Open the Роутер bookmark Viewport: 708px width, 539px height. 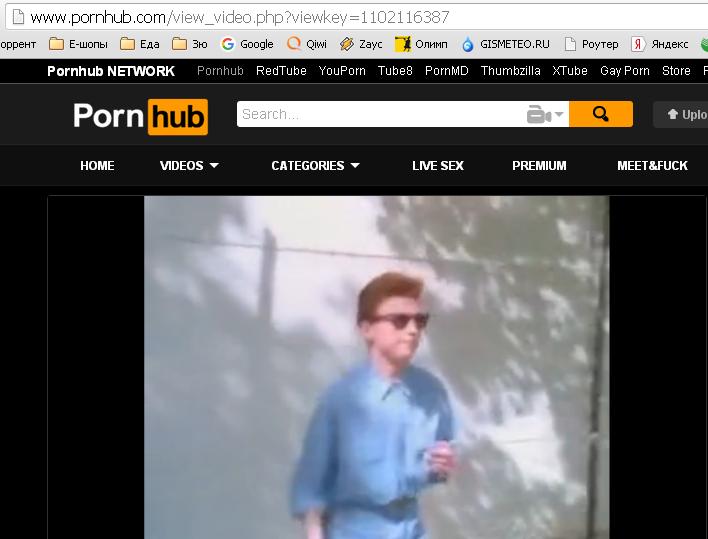point(591,44)
